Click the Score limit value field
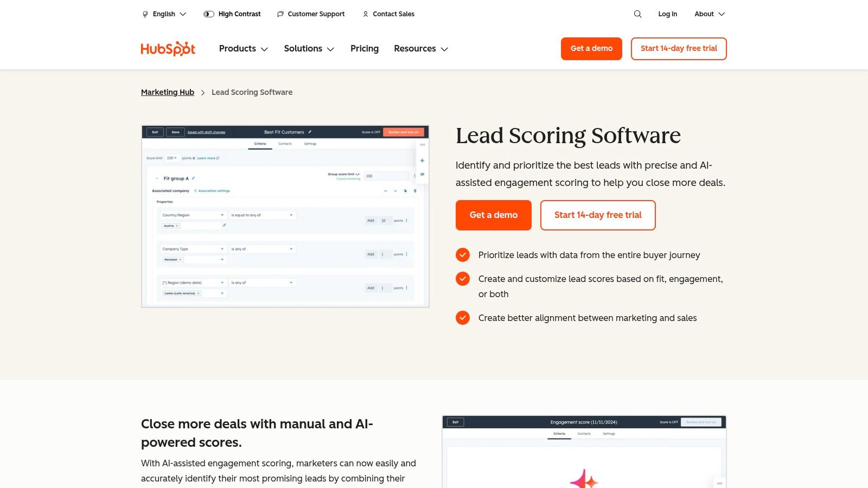This screenshot has height=488, width=868. [170, 158]
